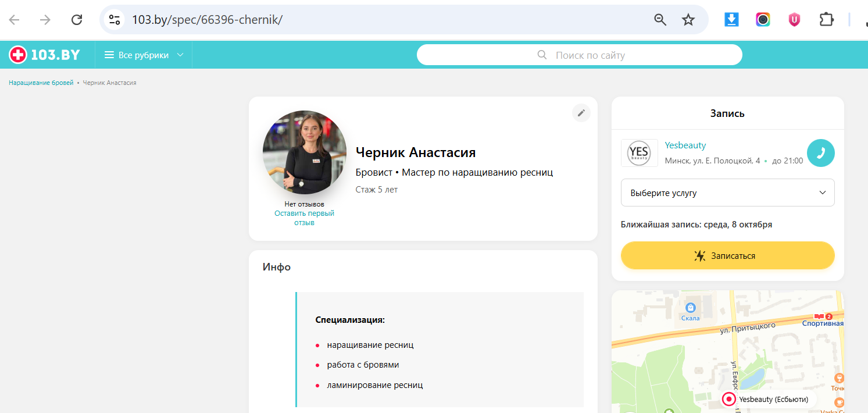The image size is (868, 413).
Task: Select the наращивание ресниц list item
Action: [x=370, y=345]
